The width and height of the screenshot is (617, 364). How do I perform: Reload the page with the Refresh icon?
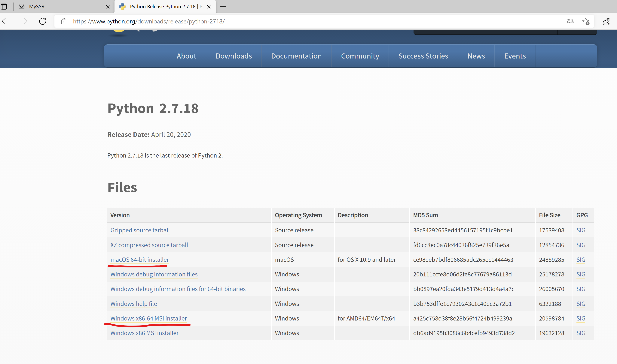[x=43, y=21]
